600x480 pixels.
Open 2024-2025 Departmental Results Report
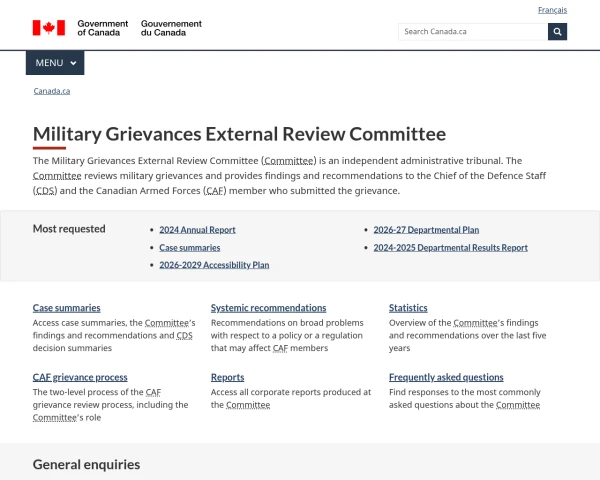click(450, 247)
